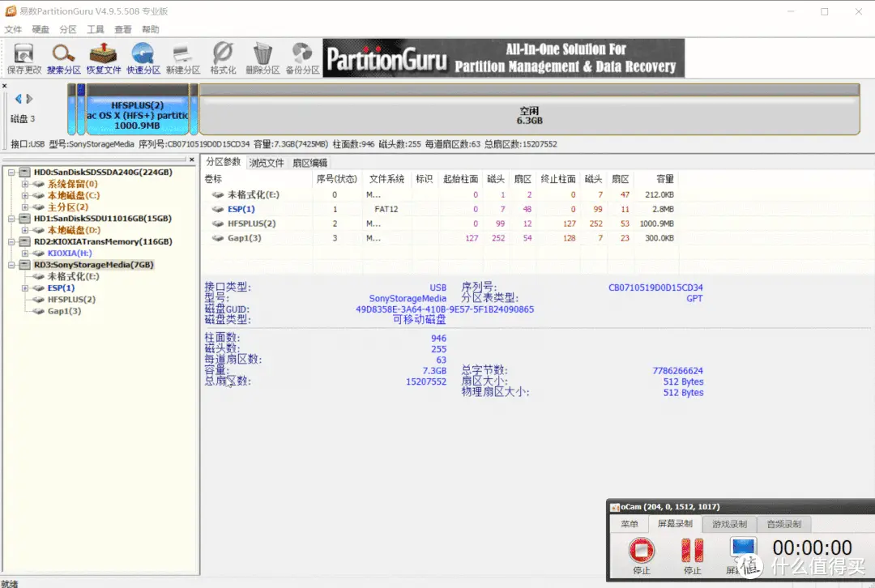Open the 文件 menu
Screen dimensions: 875x588
[14, 30]
